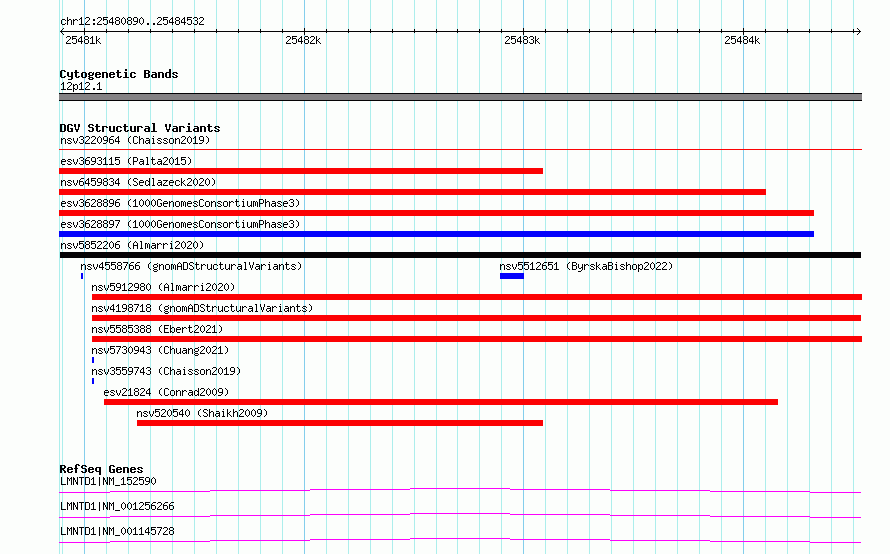Open nsv4198718 (gnomADStructuralVariants) label
Image resolution: width=890 pixels, height=554 pixels.
202,308
